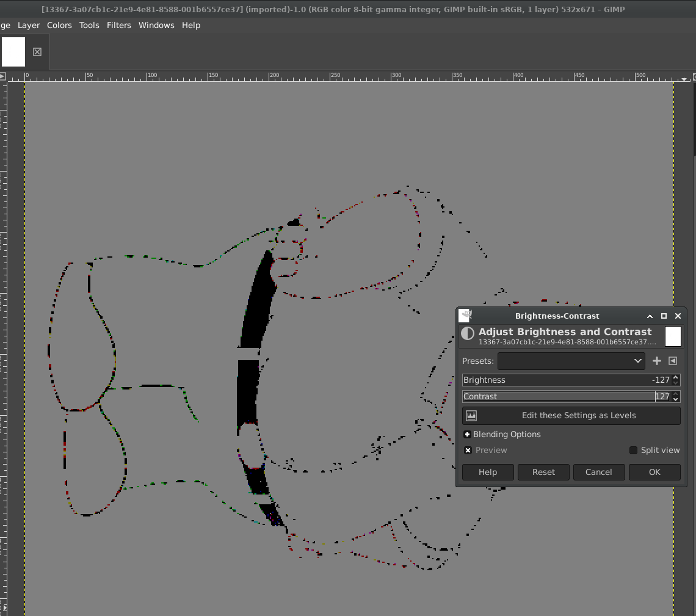696x616 pixels.
Task: Decrease Brightness with the down arrow
Action: (676, 383)
